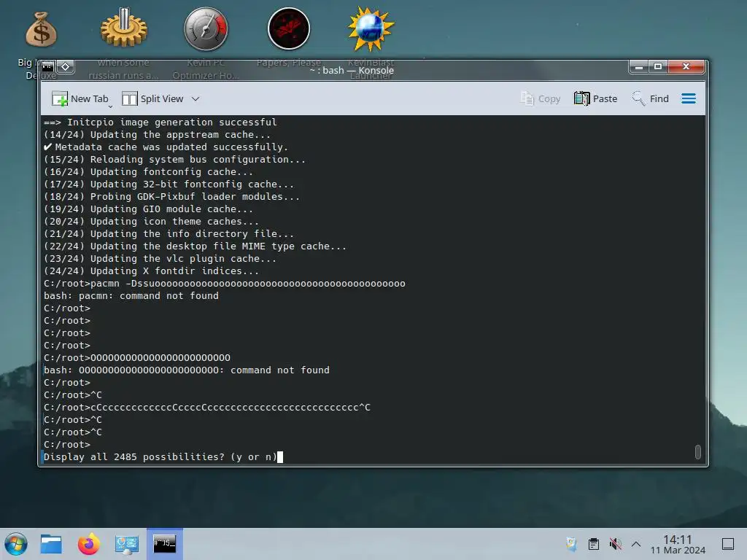This screenshot has height=560, width=747.
Task: Click 'Metadata cache was updated successfully' line
Action: pyautogui.click(x=166, y=147)
